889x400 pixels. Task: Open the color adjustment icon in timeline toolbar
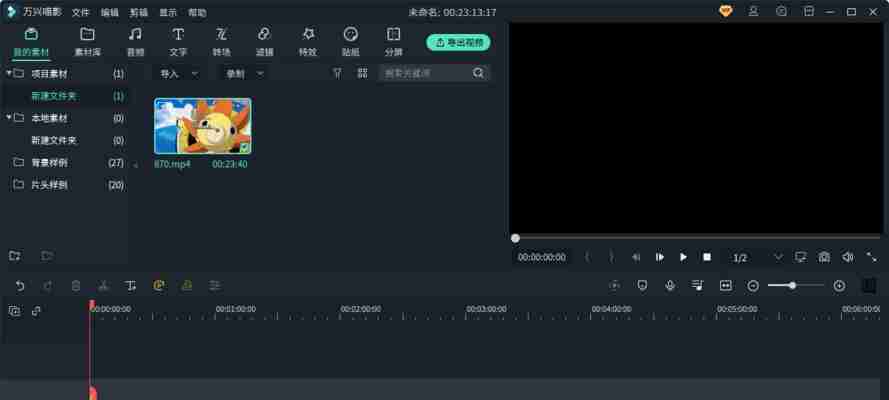[x=187, y=286]
